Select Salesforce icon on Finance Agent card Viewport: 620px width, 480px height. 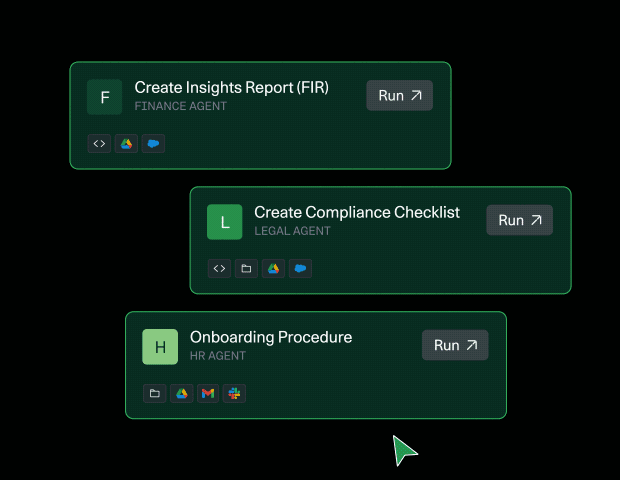pos(153,144)
